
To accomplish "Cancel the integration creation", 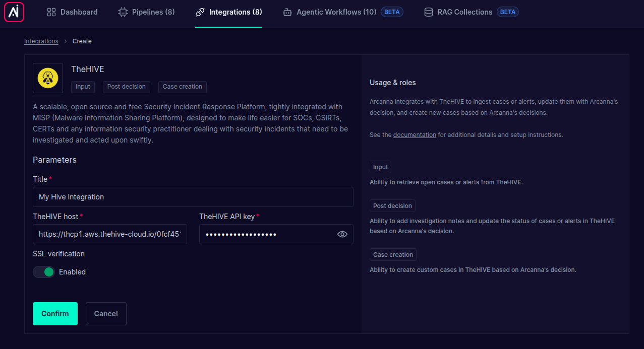I will point(106,314).
